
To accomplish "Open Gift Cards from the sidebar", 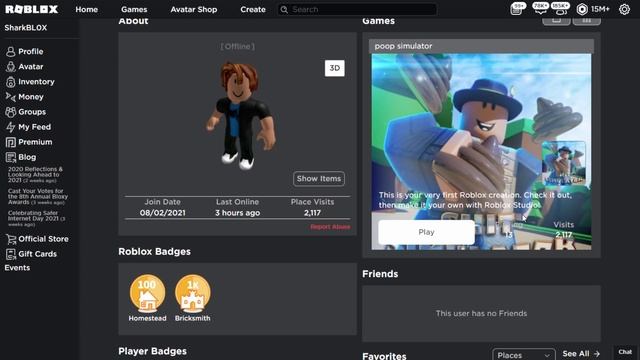I will click(31, 254).
